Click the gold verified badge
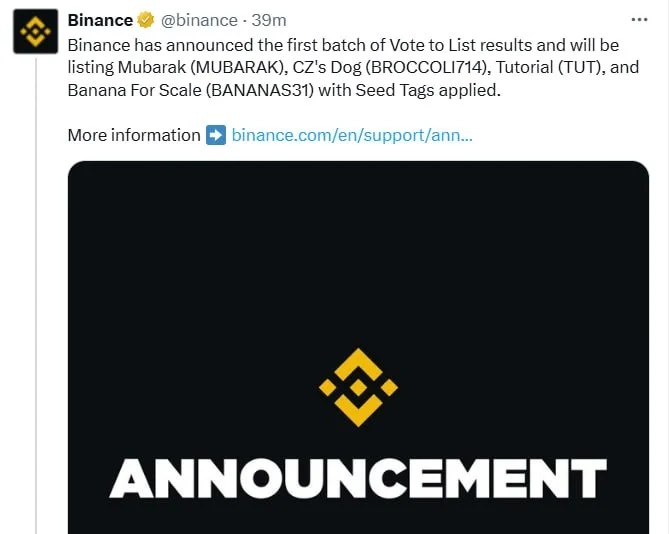This screenshot has height=534, width=670. click(x=146, y=20)
